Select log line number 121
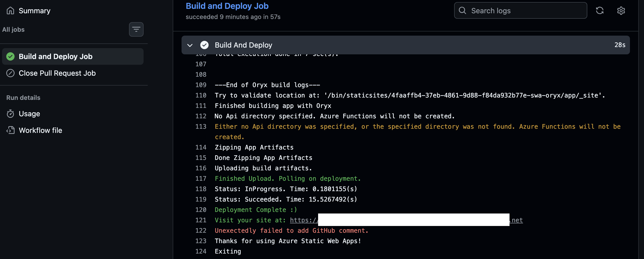This screenshot has height=259, width=644. (x=201, y=220)
